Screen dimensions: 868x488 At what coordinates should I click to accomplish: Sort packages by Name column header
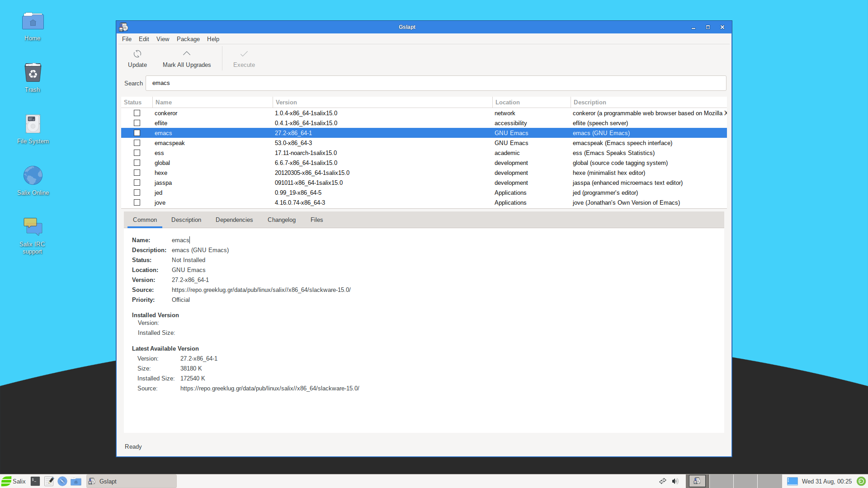[x=212, y=103]
